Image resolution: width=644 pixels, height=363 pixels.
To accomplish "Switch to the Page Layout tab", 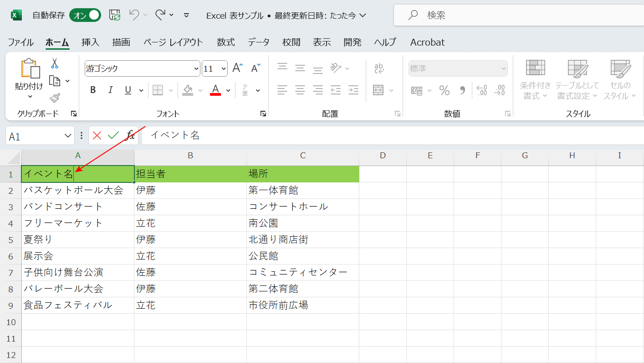I will pos(173,42).
